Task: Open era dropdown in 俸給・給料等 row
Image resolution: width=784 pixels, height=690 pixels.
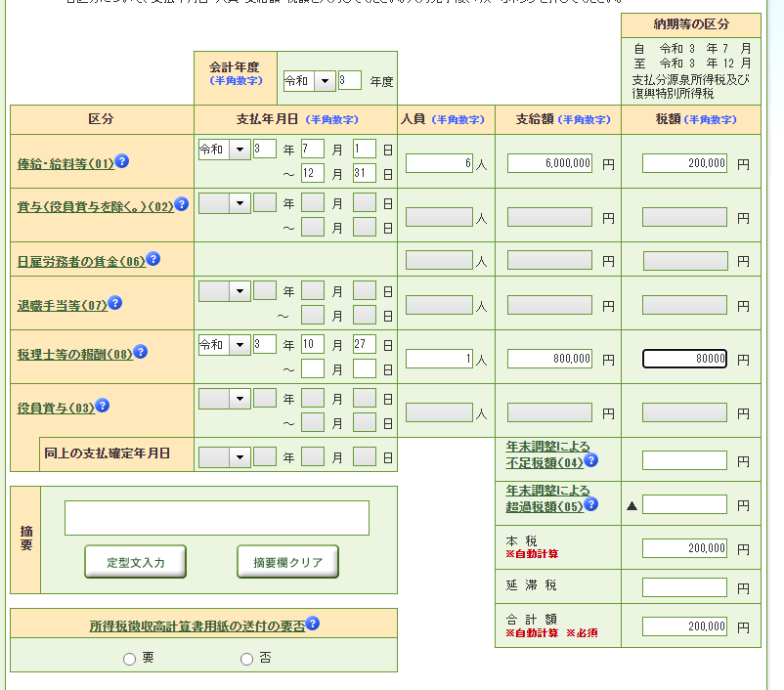Action: click(238, 150)
